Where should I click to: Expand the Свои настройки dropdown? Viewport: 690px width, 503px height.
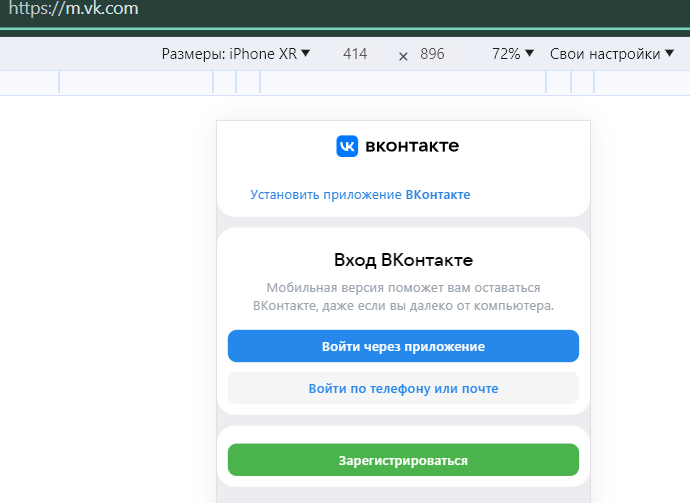point(612,54)
